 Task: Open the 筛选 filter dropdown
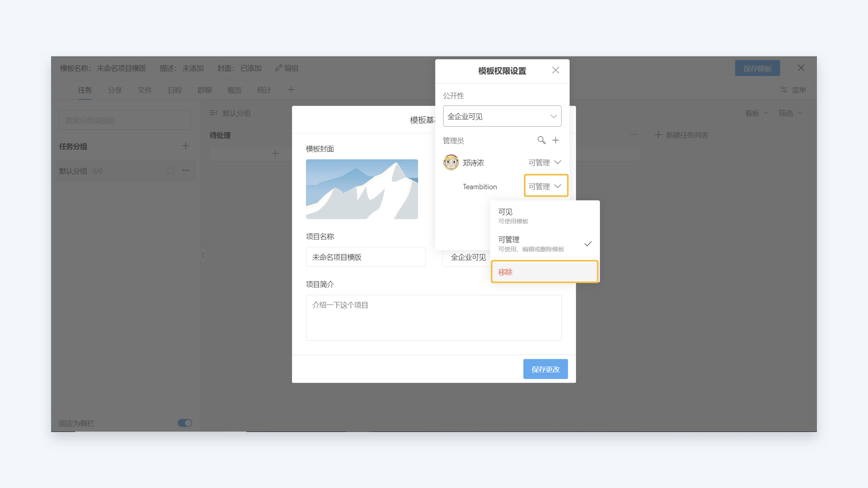[790, 113]
